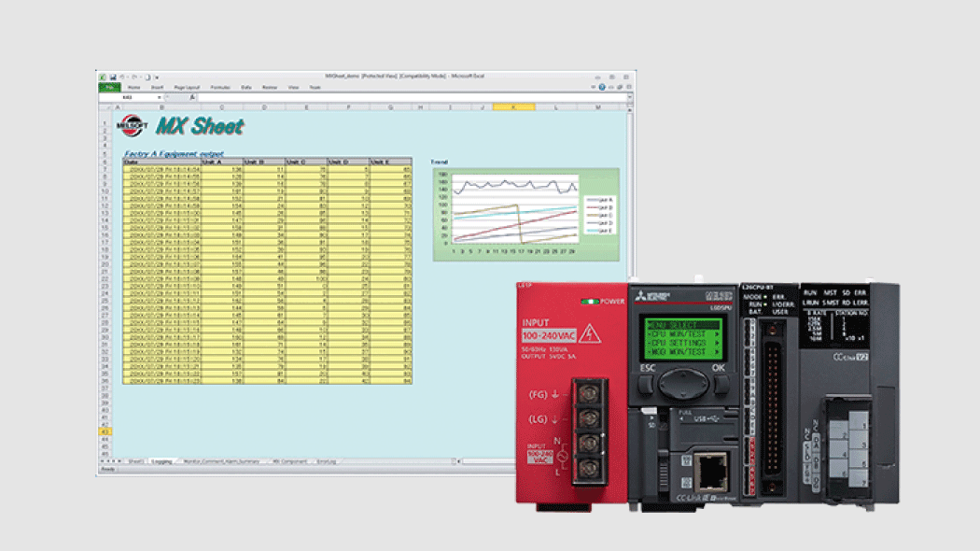The width and height of the screenshot is (980, 551).
Task: Click the MELSOFT logo in the sheet
Action: click(x=132, y=127)
